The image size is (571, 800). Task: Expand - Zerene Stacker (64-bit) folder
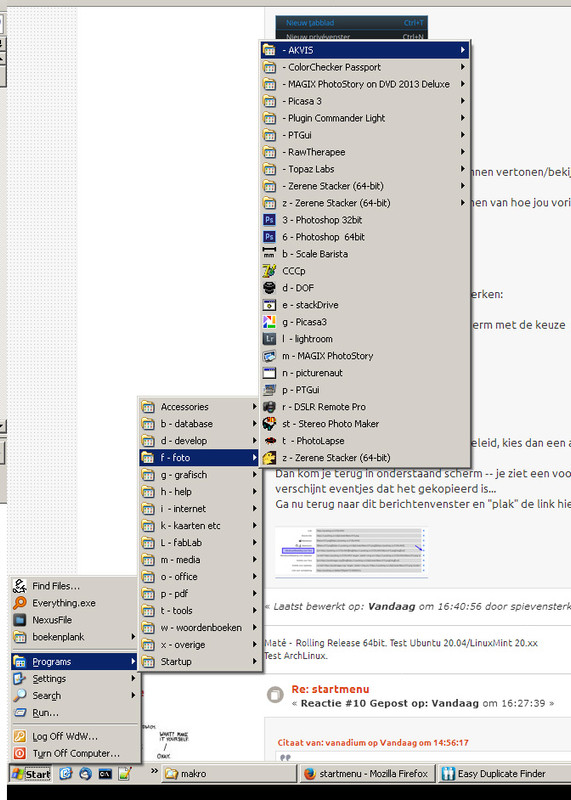[365, 186]
